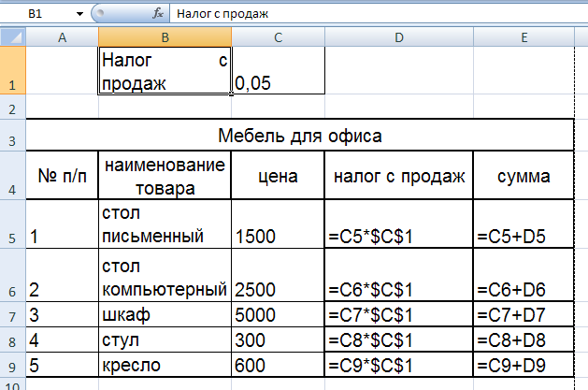Click the formula bar text "Налог с продаж"
This screenshot has width=588, height=390.
pos(222,14)
